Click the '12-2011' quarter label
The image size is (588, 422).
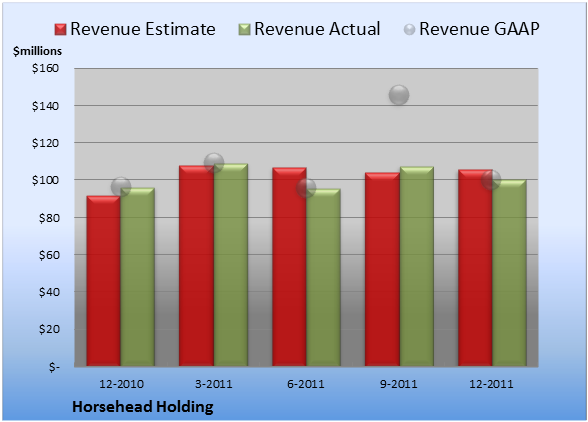click(491, 384)
